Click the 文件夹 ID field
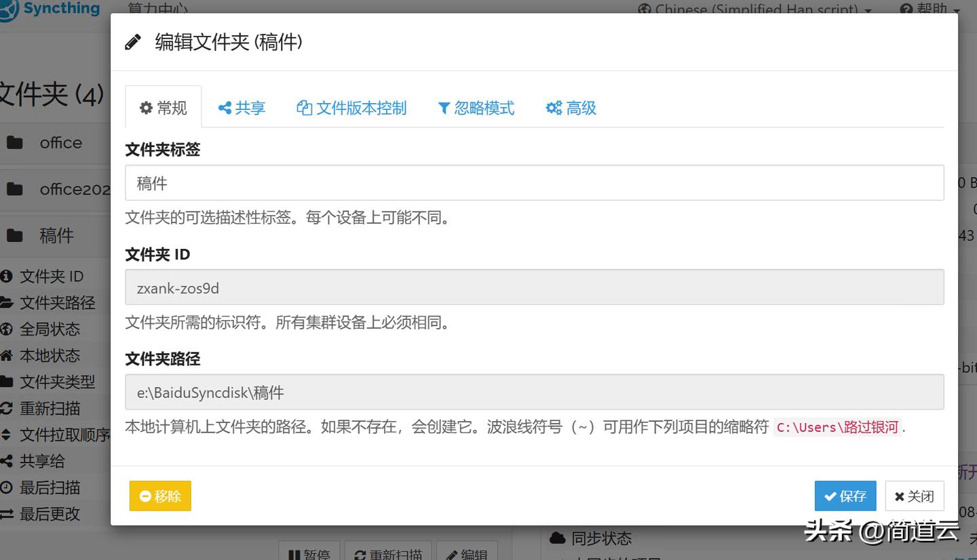This screenshot has width=977, height=560. click(534, 287)
